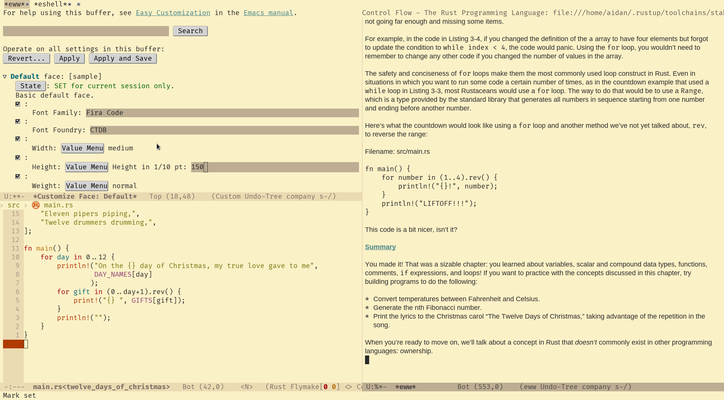Click the Flymake error count in mode line
Viewport: 724px width, 400px height.
tap(325, 387)
